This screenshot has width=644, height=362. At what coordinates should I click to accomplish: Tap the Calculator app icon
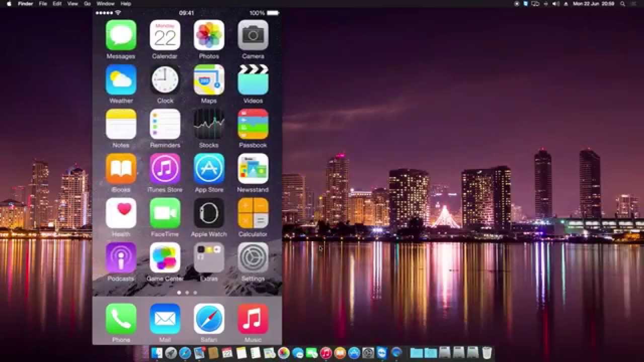click(x=253, y=213)
